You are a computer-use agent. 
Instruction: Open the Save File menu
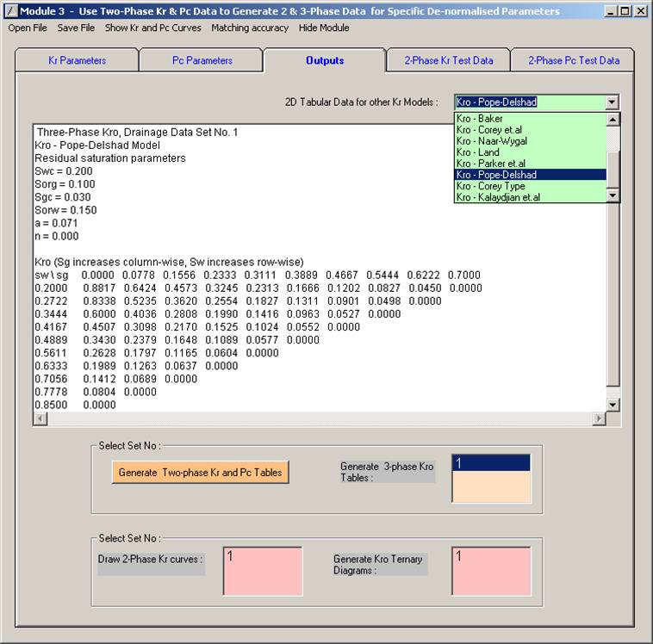[x=76, y=28]
